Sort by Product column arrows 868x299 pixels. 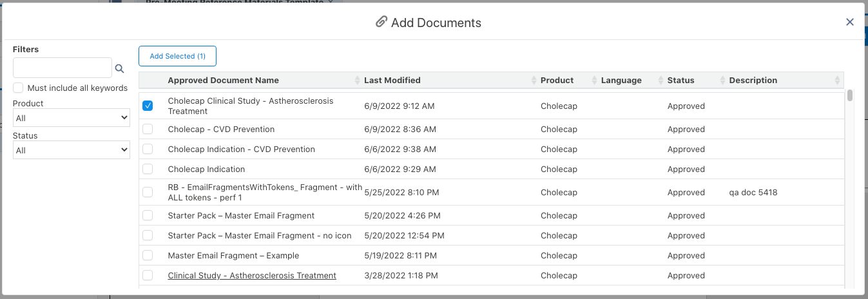594,81
